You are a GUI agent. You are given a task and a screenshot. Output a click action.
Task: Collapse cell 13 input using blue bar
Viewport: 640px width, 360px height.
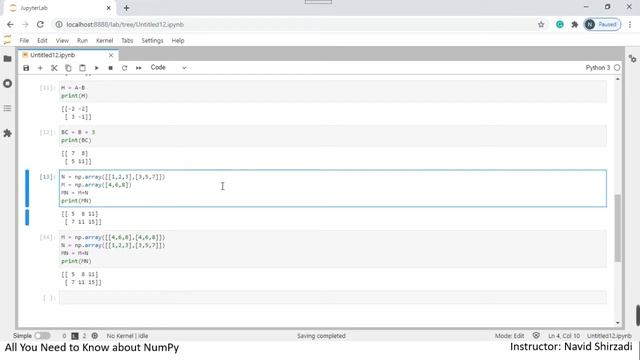pos(27,189)
